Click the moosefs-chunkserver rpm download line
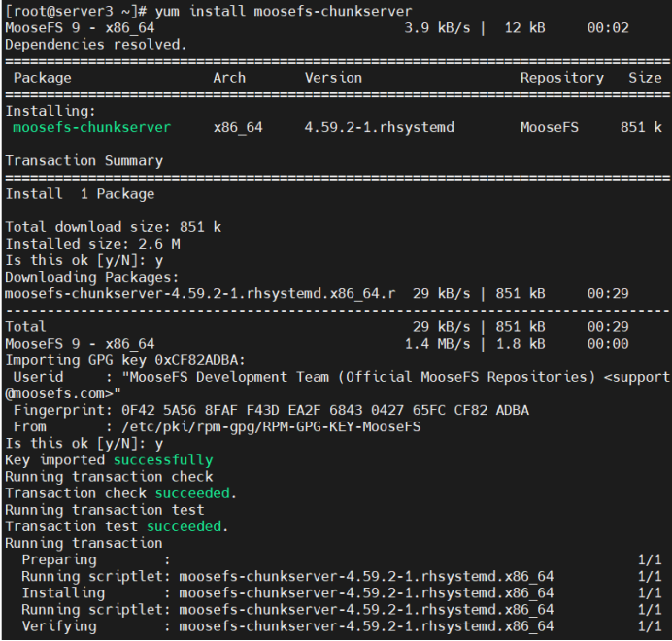Image resolution: width=672 pixels, height=641 pixels. click(x=317, y=293)
